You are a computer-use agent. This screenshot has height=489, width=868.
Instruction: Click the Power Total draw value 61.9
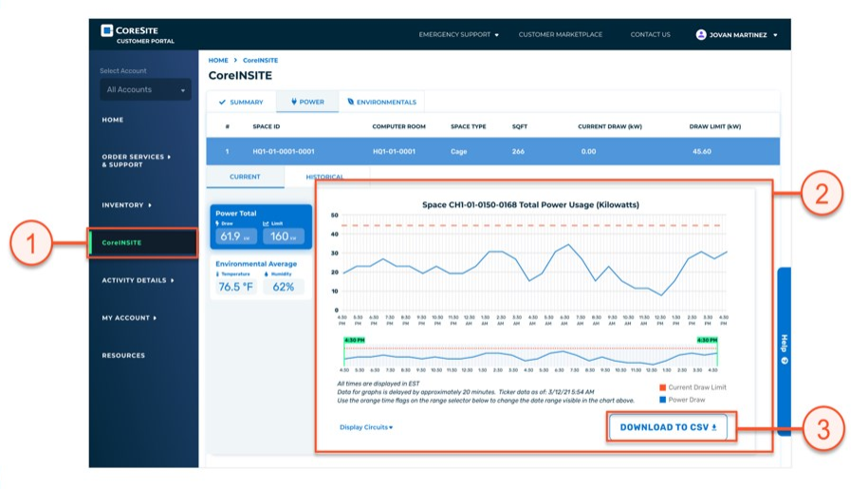coord(231,236)
